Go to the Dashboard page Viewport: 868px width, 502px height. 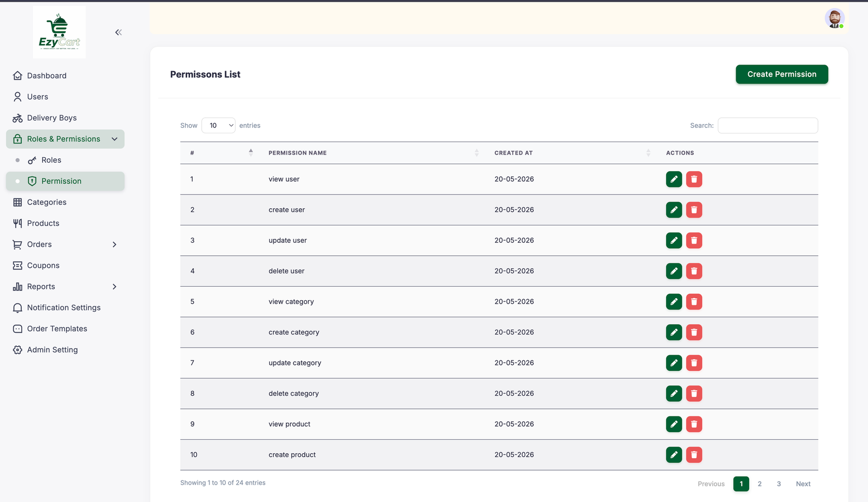[x=65, y=76]
